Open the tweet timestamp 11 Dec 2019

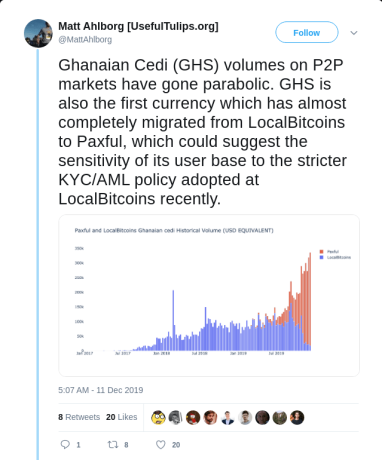coord(101,390)
